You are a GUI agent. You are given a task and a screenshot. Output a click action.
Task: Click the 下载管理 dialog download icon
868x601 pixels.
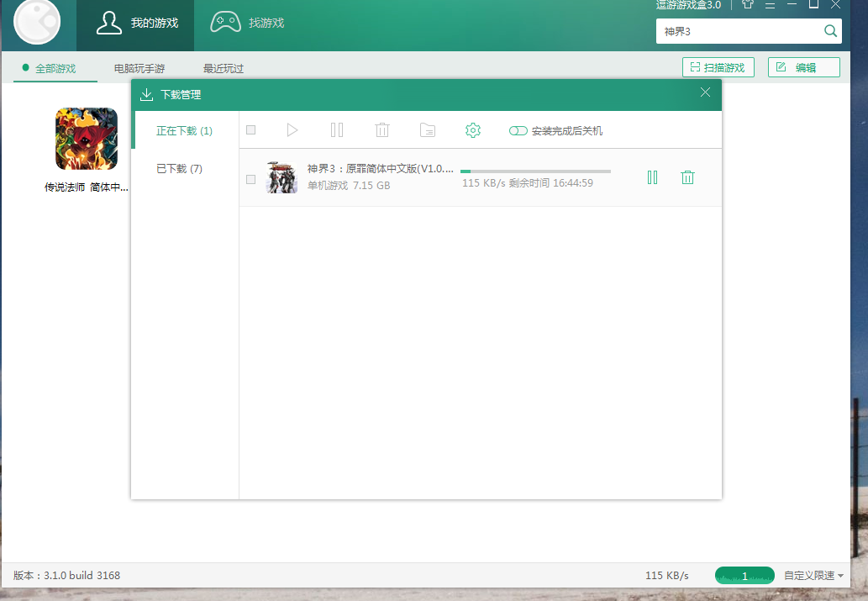coord(146,95)
